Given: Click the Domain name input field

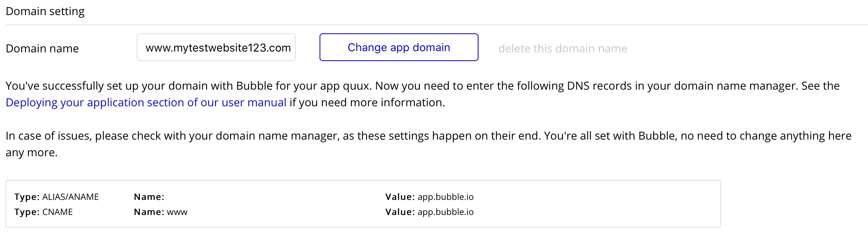Looking at the screenshot, I should click(216, 47).
